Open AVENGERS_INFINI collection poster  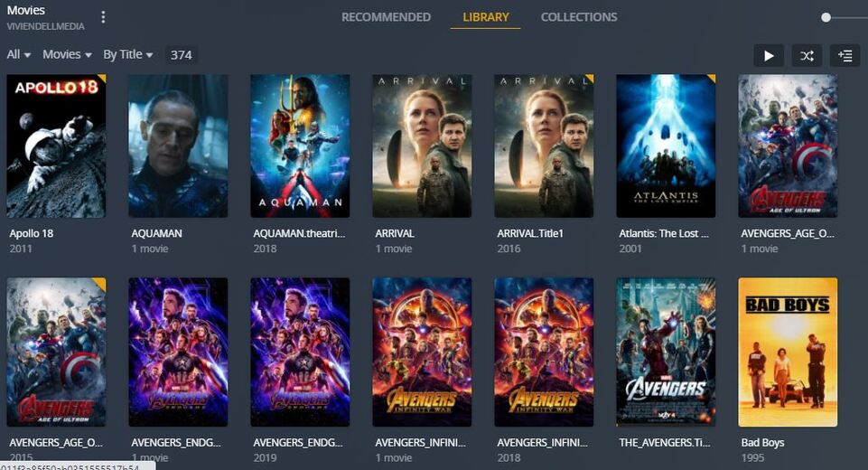tap(422, 352)
